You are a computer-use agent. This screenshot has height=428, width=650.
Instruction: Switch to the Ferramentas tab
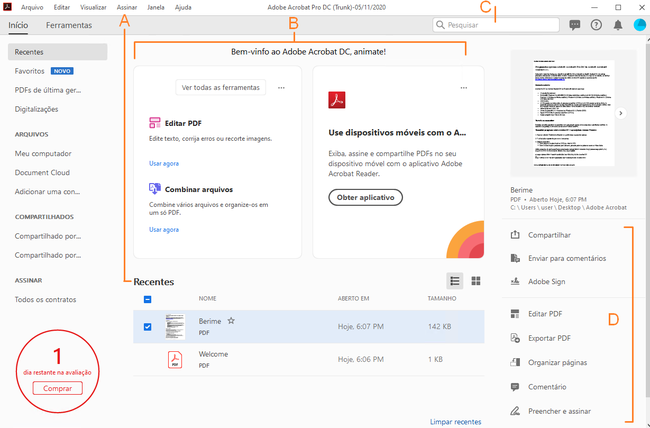(x=69, y=25)
